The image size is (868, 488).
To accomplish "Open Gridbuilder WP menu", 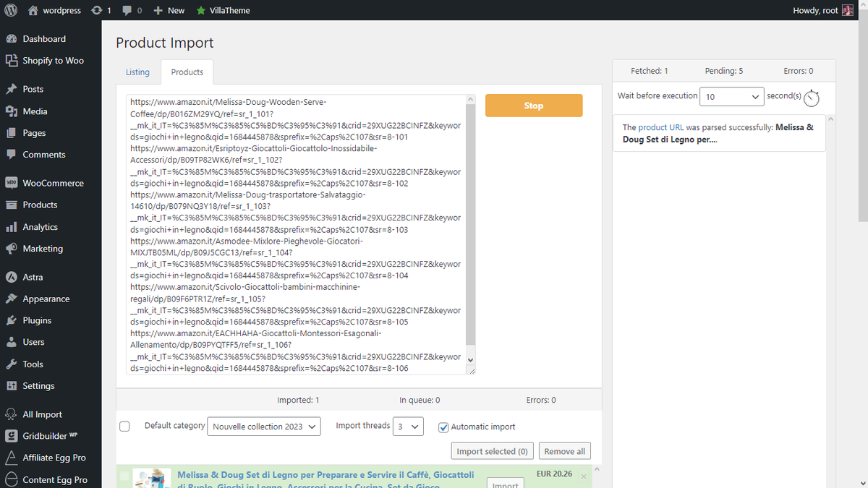I will point(51,436).
